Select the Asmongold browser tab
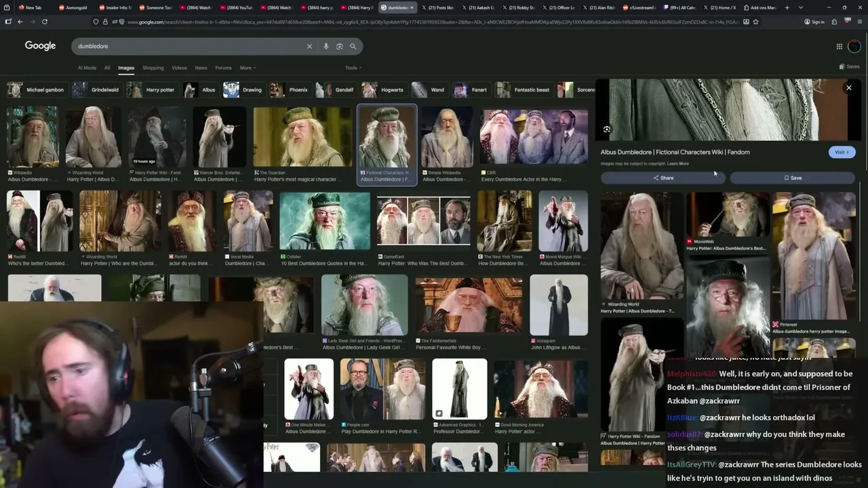The image size is (868, 488). 75,7
